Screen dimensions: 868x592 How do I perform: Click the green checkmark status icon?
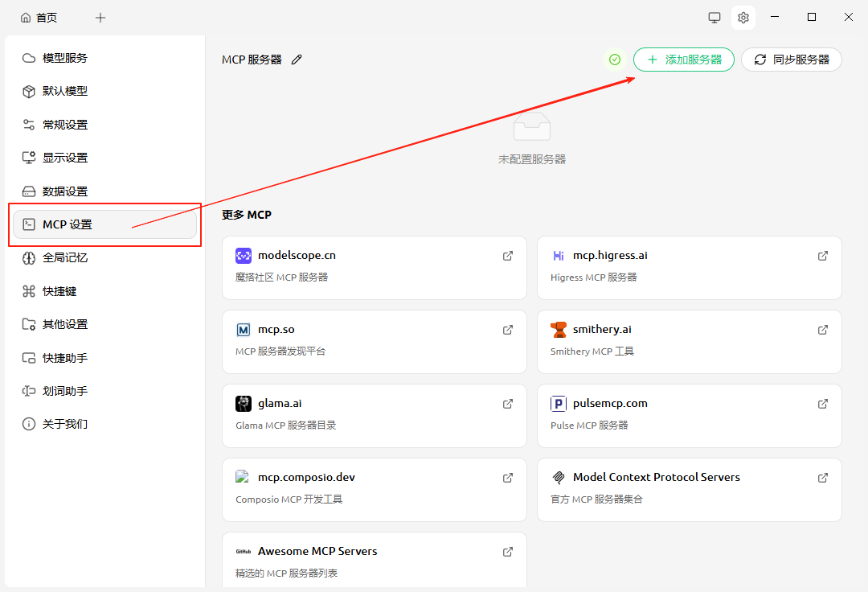615,60
